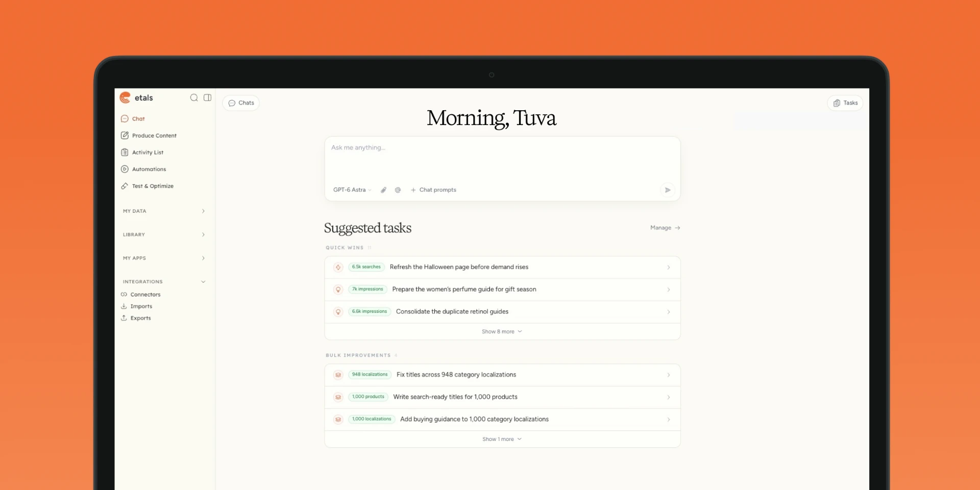This screenshot has height=490, width=980.
Task: Click the 6.5k searches badge
Action: (x=366, y=267)
